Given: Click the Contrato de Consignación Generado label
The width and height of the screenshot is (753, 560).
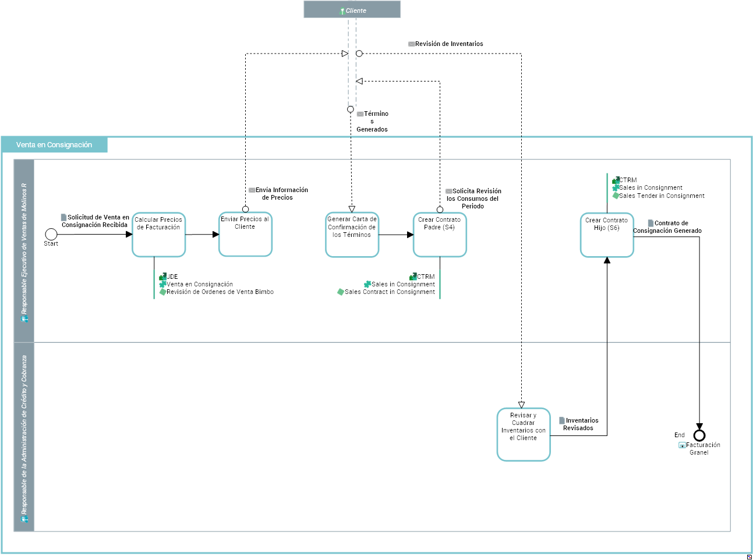Looking at the screenshot, I should point(667,227).
